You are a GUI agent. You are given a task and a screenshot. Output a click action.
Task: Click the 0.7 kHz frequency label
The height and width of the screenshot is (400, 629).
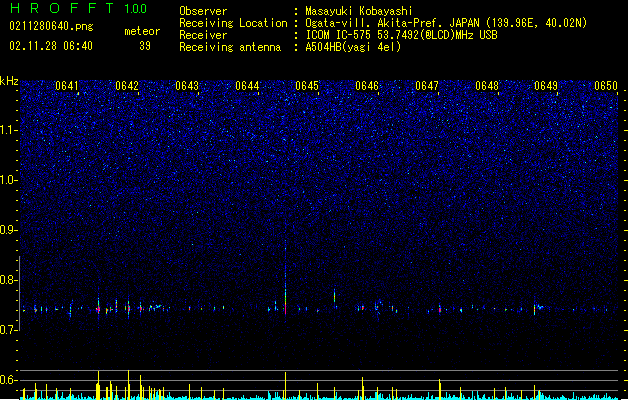coord(9,330)
